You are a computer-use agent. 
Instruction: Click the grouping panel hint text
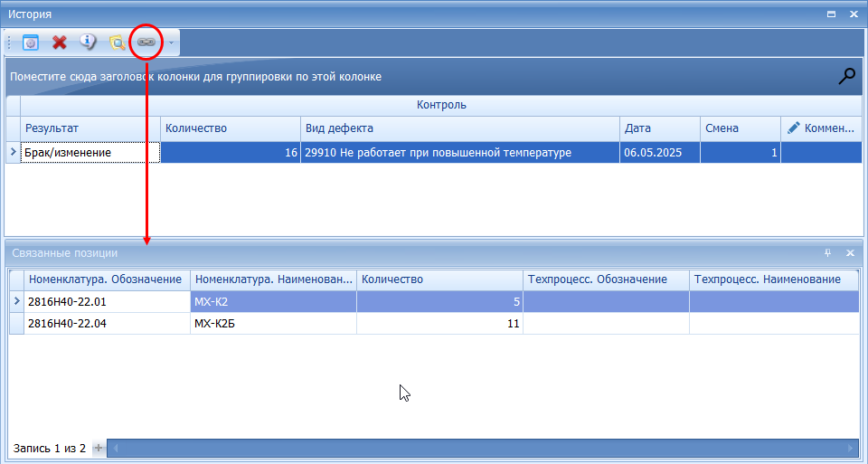click(195, 76)
